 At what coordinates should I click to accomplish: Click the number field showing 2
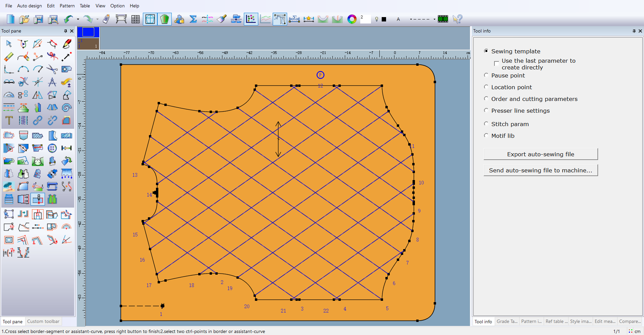[x=365, y=19]
